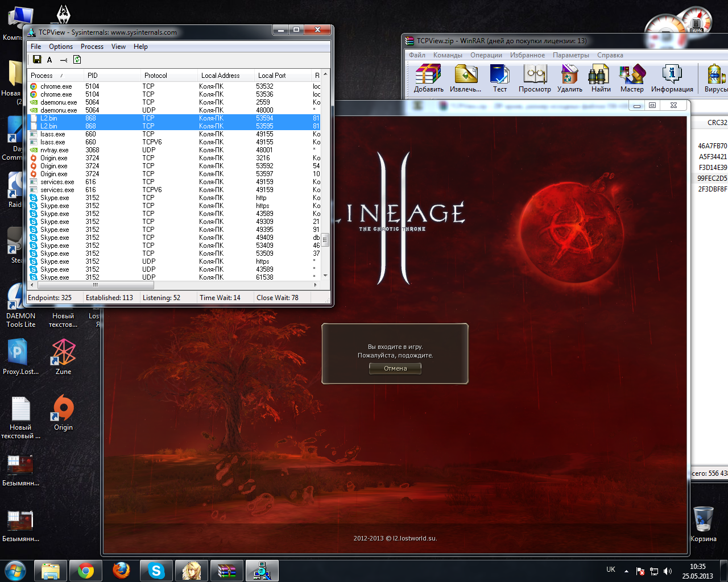Click the TCPView horizontal scrollbar thumb
The image size is (728, 582).
(95, 285)
